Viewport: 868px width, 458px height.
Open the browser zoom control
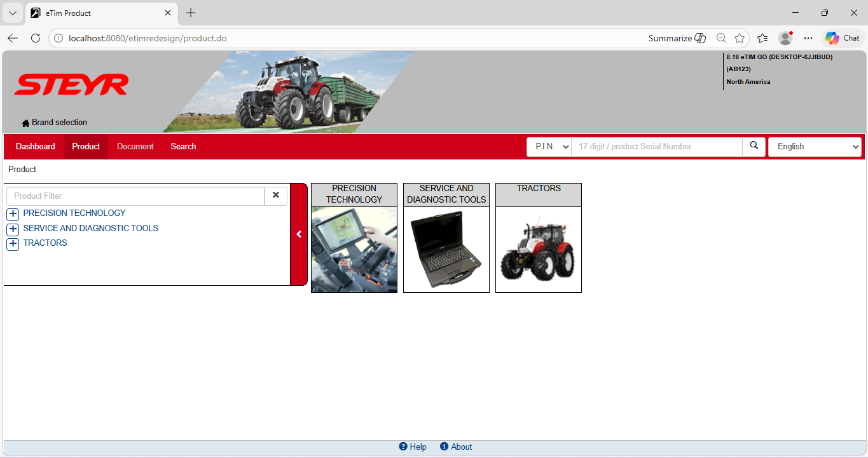pyautogui.click(x=721, y=38)
